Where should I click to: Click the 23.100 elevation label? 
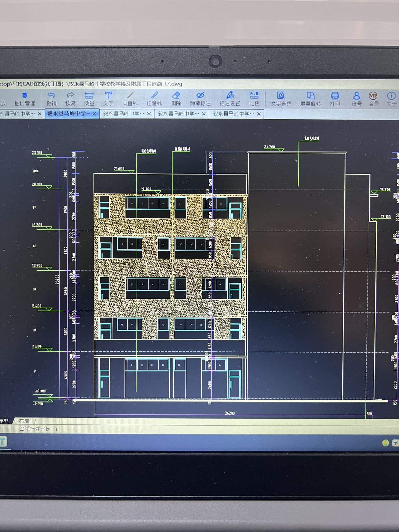37,153
